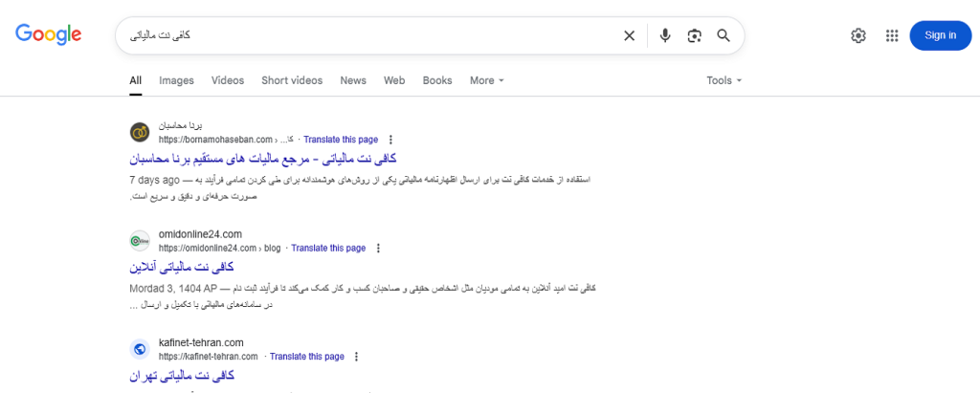The image size is (980, 393).
Task: Open the bornamohaseban result title link
Action: click(263, 159)
